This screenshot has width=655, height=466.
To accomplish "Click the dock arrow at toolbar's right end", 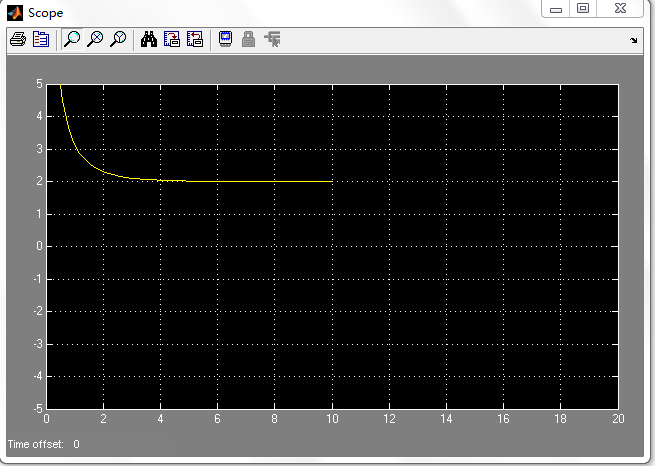I will coord(634,41).
